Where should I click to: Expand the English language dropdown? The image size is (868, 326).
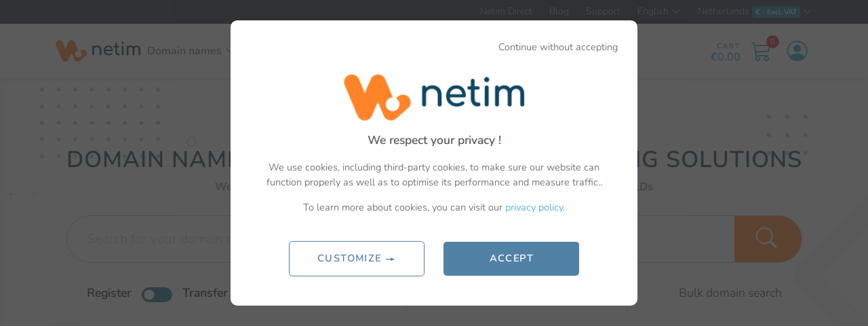coord(658,12)
